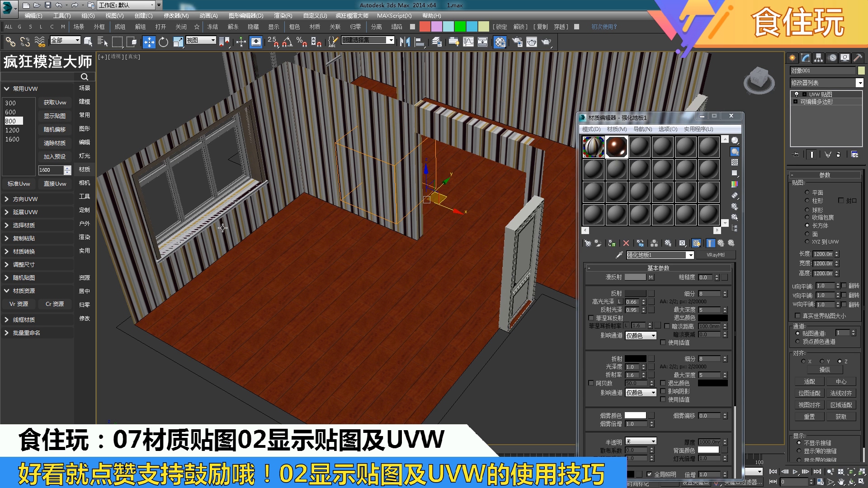Screen dimensions: 868x488
Task: Open the Utilities hammer panel tab
Action: coord(858,58)
